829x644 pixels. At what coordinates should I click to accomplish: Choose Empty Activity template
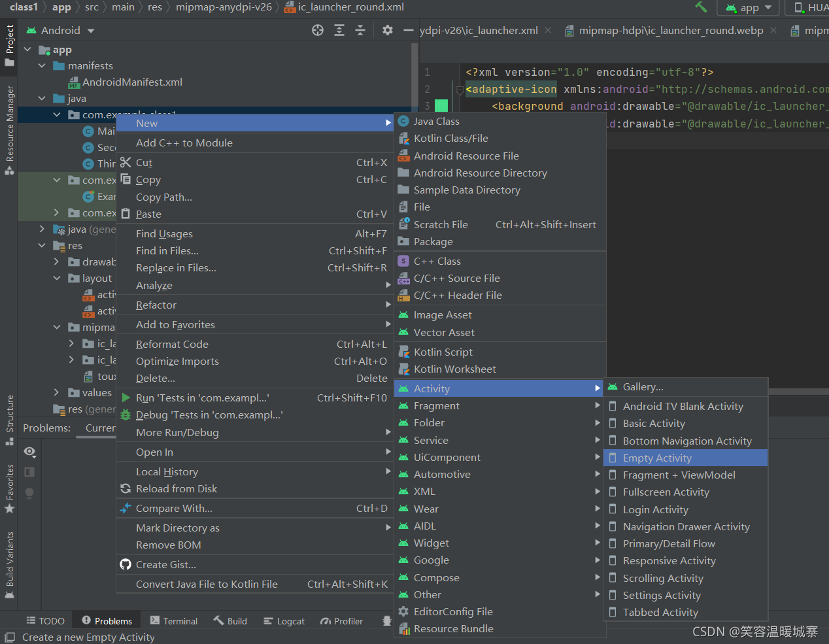click(685, 458)
